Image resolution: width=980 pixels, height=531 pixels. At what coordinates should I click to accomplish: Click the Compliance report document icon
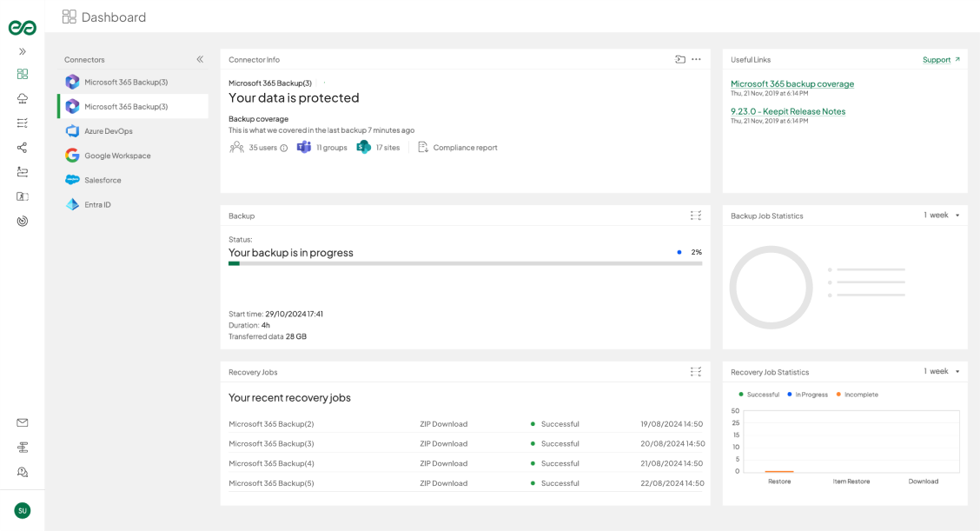click(x=423, y=147)
